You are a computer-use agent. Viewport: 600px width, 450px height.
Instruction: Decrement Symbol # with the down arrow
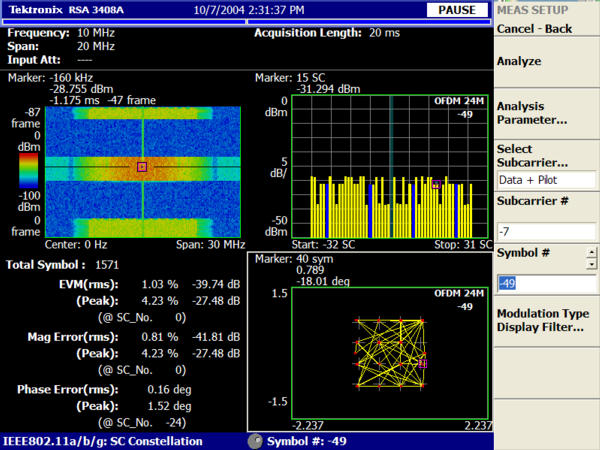click(591, 265)
